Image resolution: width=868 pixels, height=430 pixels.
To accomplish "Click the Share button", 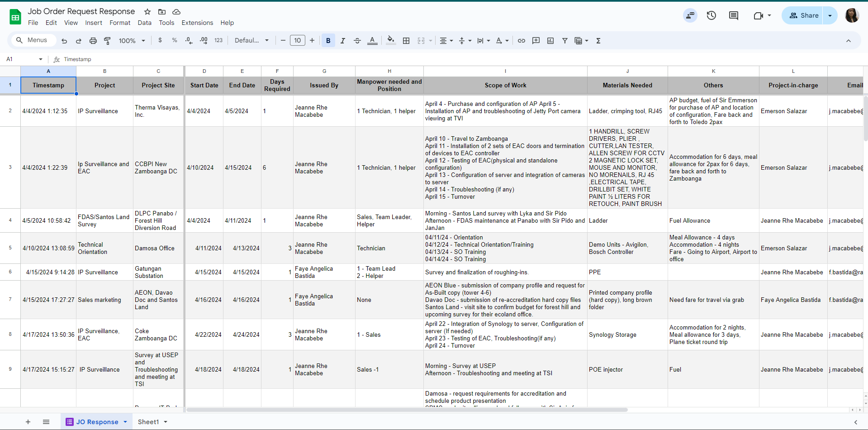I will click(803, 15).
